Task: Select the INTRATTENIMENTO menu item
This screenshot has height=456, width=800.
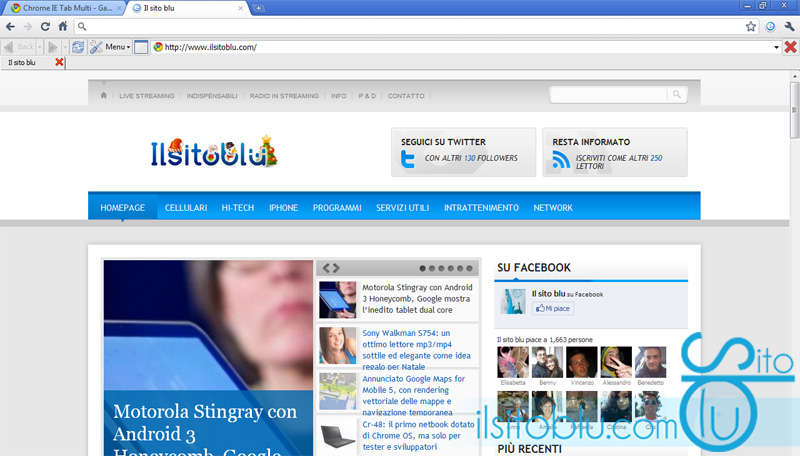Action: [481, 208]
